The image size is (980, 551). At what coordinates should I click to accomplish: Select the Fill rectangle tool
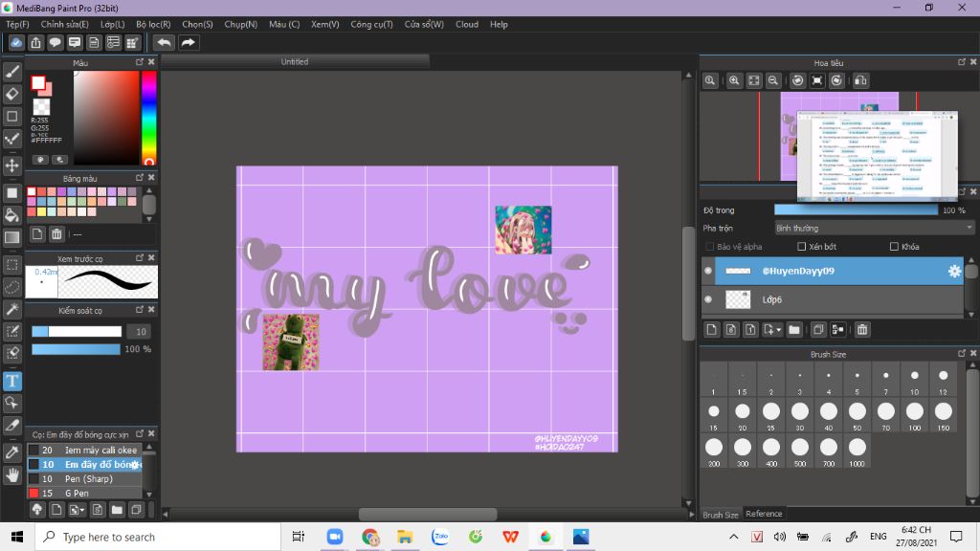(x=11, y=193)
